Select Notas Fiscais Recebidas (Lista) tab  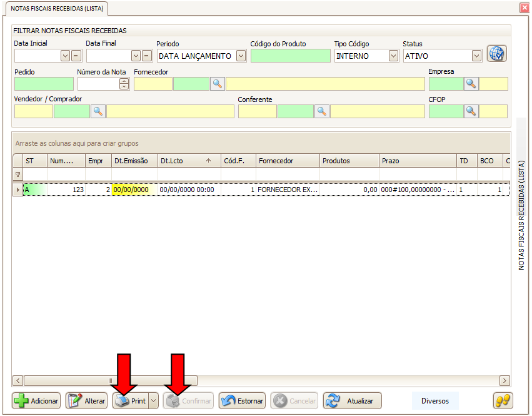coord(57,8)
